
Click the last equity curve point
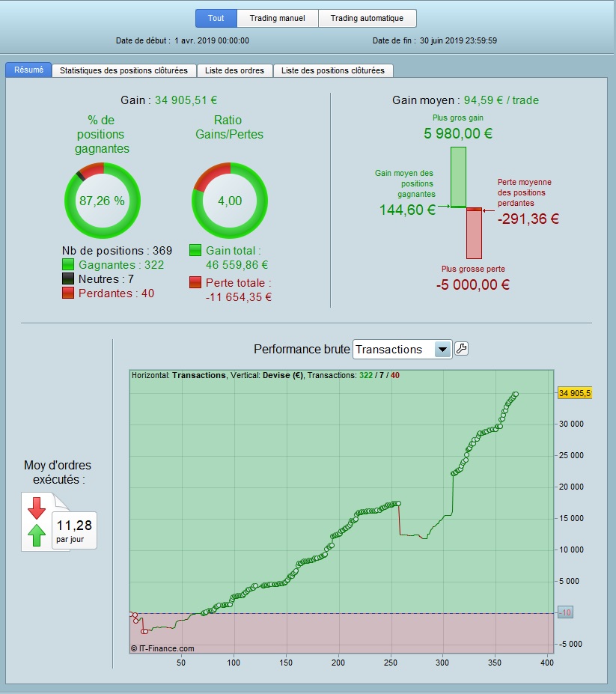pyautogui.click(x=516, y=394)
